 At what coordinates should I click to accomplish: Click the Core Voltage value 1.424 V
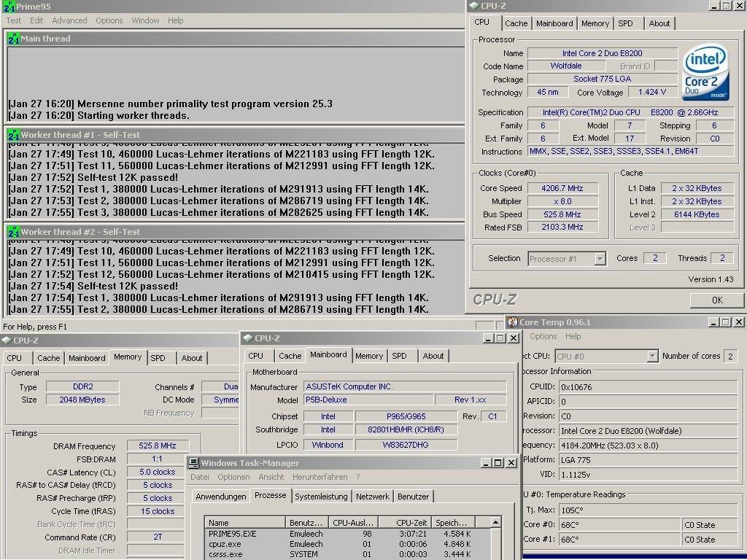point(652,92)
